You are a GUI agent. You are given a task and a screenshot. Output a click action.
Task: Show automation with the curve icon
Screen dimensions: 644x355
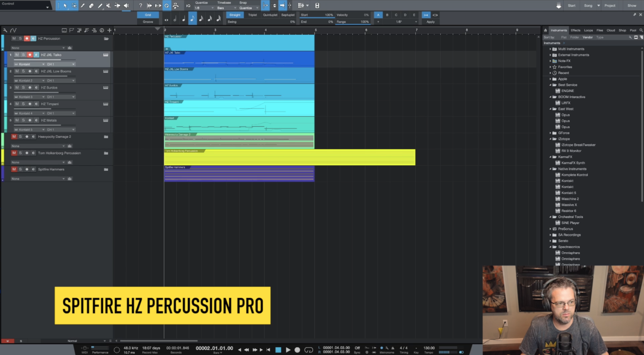point(13,30)
